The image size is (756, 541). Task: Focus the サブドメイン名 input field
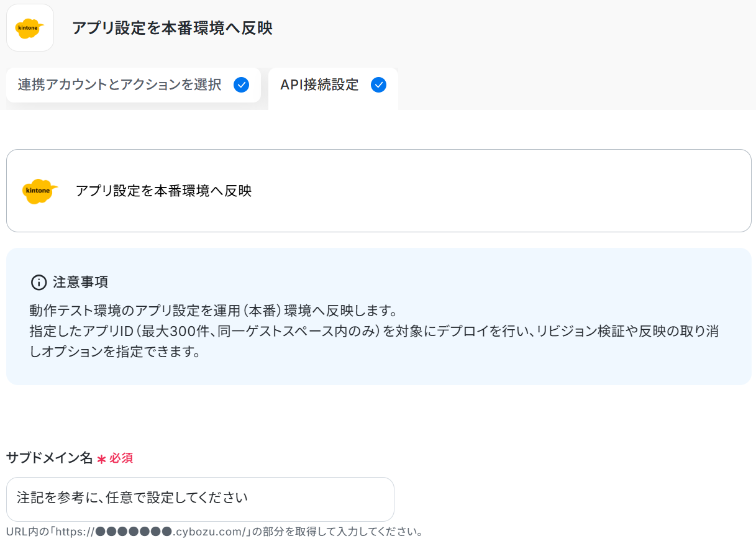[x=200, y=499]
